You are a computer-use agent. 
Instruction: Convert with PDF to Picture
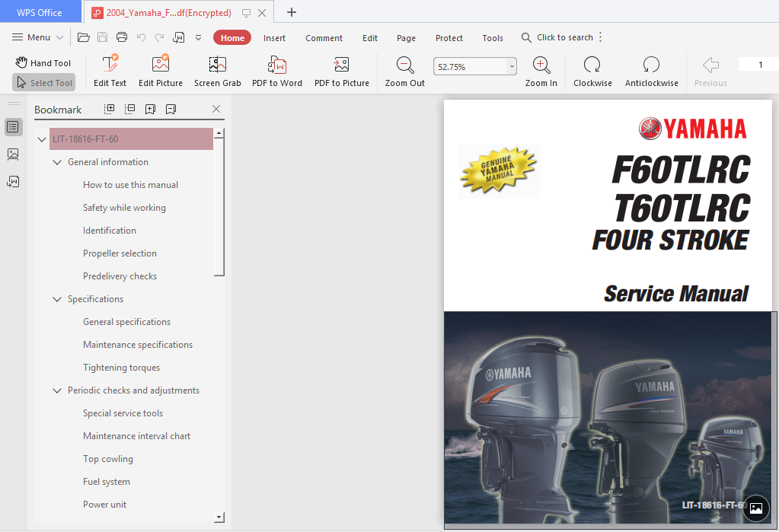click(342, 71)
